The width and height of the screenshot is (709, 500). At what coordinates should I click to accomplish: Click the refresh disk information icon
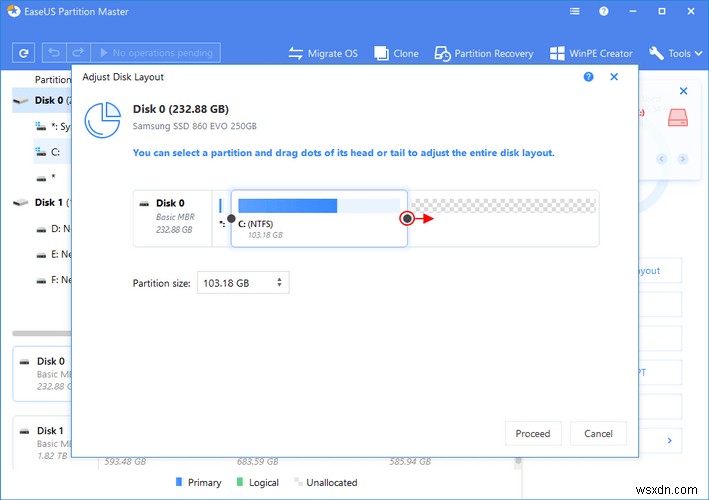[x=24, y=53]
